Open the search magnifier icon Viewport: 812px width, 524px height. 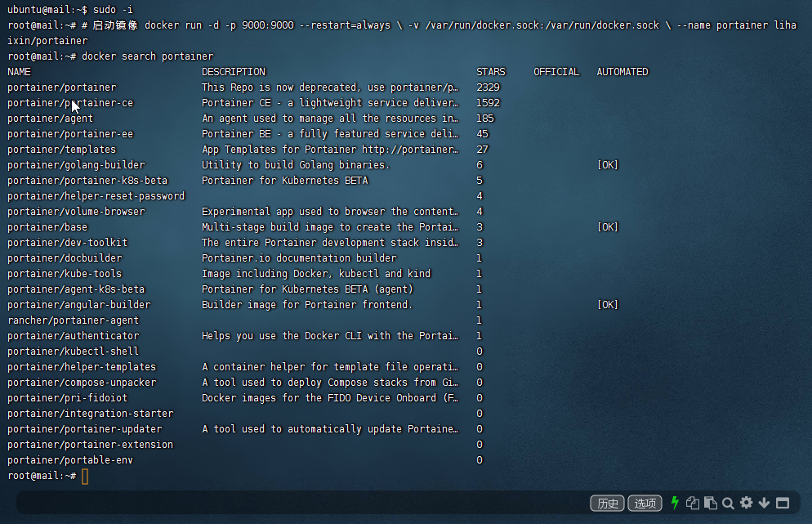coord(728,504)
